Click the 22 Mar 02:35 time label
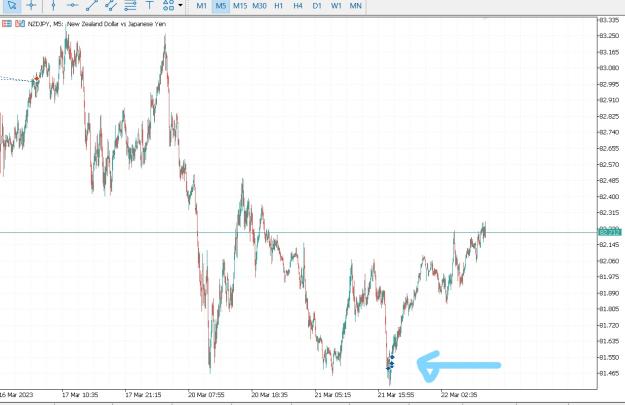 click(459, 395)
